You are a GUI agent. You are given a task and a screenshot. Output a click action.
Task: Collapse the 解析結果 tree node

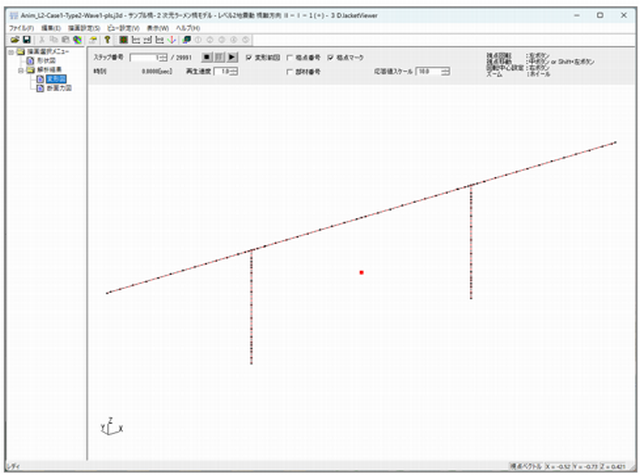[20, 69]
